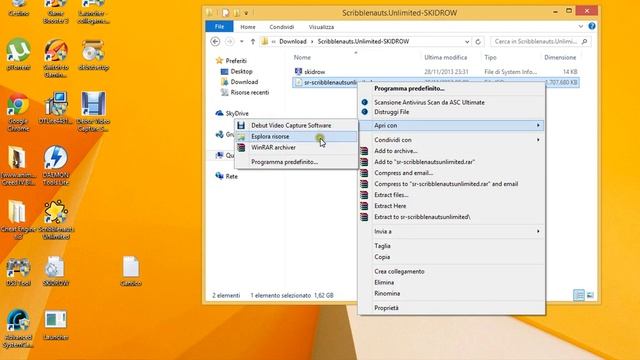Expand the Apri con submenu arrow
Image resolution: width=640 pixels, height=360 pixels.
click(538, 125)
